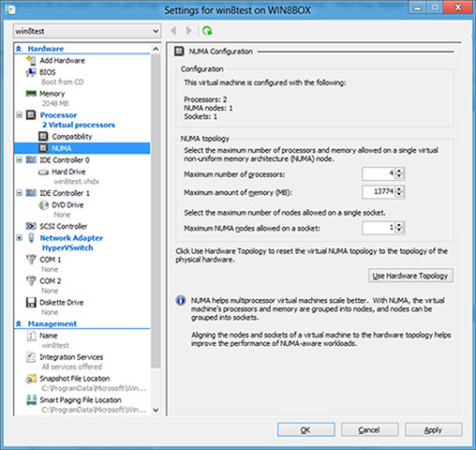
Task: Expand the Network Adapter node
Action: [x=19, y=238]
